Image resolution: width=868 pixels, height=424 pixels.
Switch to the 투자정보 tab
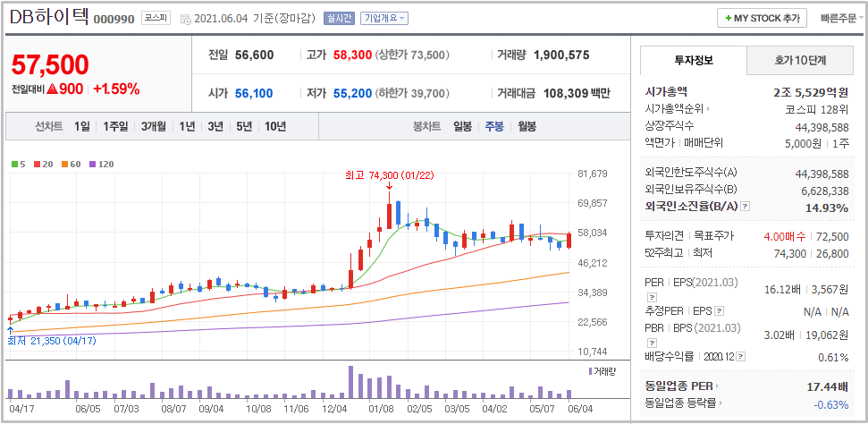pos(693,61)
